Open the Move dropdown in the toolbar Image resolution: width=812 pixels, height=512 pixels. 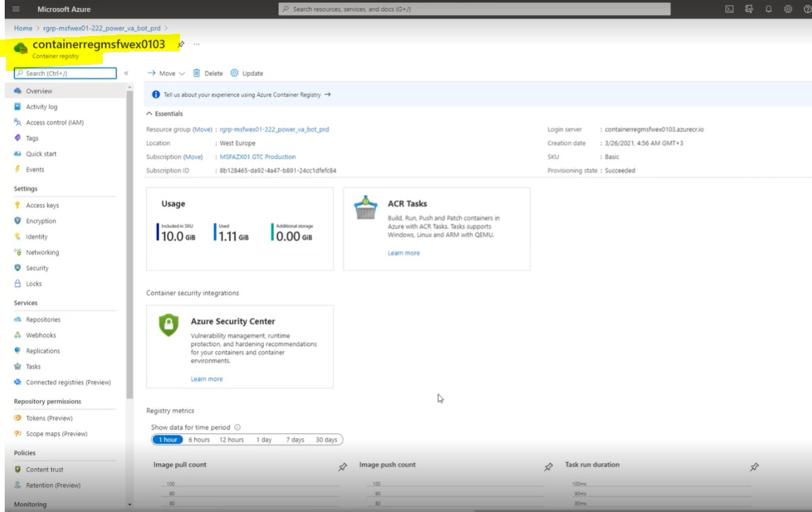click(166, 73)
